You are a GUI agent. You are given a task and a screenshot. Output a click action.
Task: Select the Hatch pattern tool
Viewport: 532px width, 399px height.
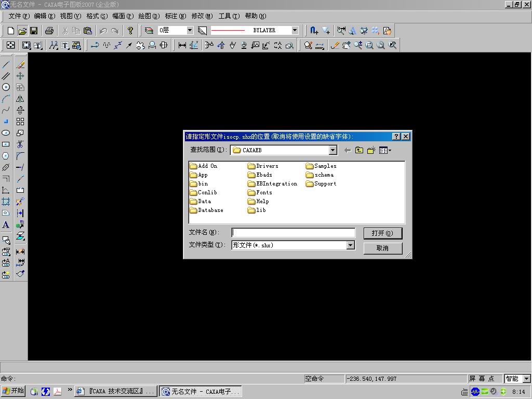(6, 202)
